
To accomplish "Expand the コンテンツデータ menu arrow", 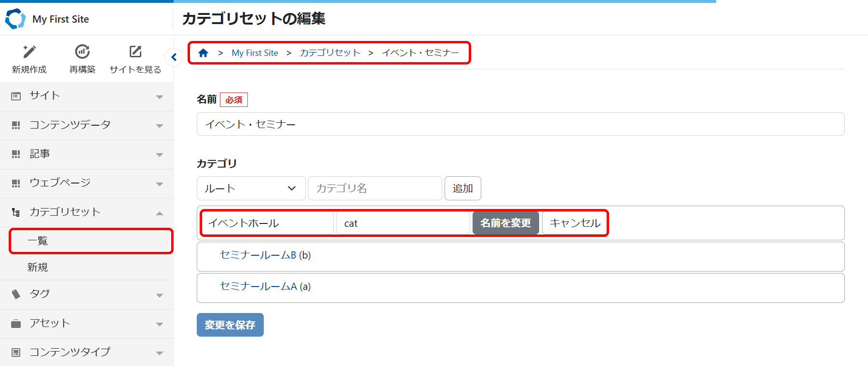I will (160, 126).
